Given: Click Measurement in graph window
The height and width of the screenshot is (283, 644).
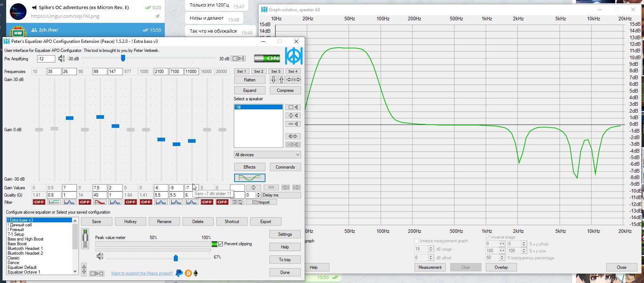Looking at the screenshot, I should (x=430, y=267).
